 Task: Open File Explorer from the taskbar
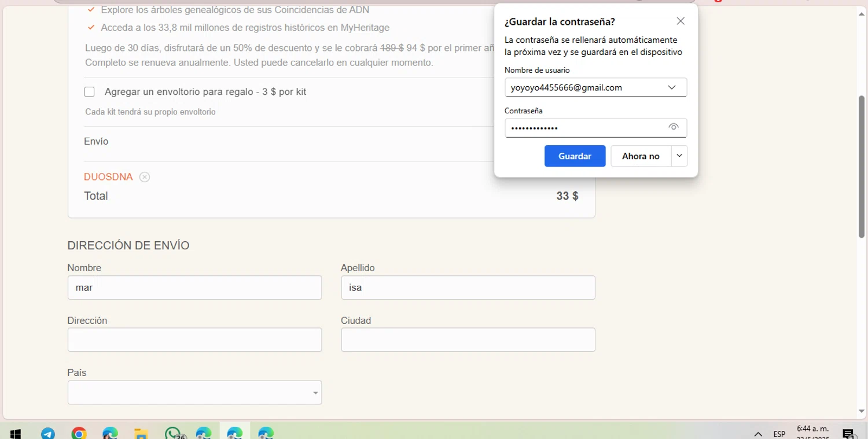[141, 433]
